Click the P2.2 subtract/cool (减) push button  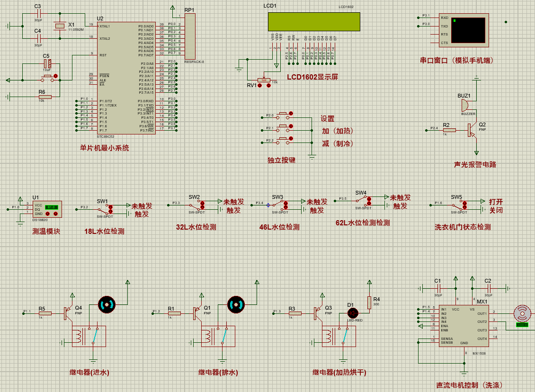[283, 141]
